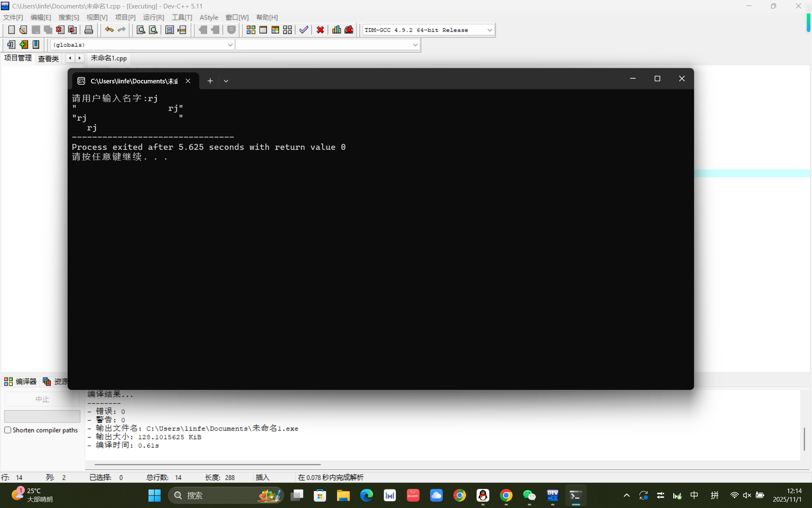The image size is (812, 508).
Task: Click the green plus insert icon
Action: click(x=24, y=44)
